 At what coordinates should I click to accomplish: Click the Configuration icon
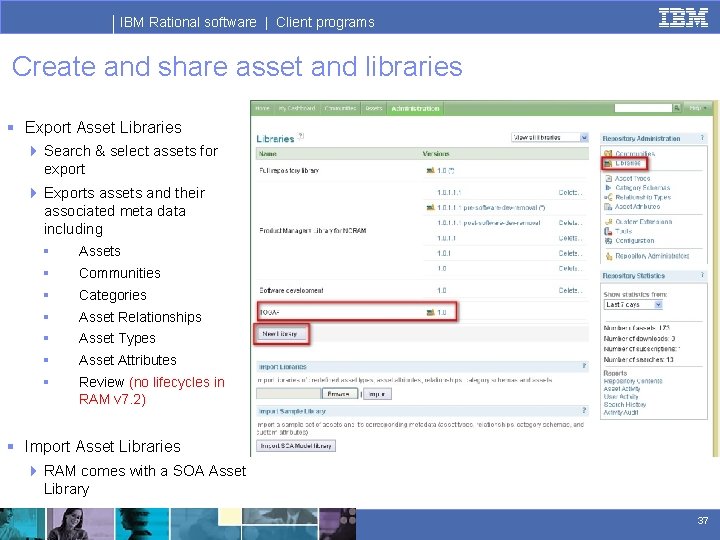(608, 241)
